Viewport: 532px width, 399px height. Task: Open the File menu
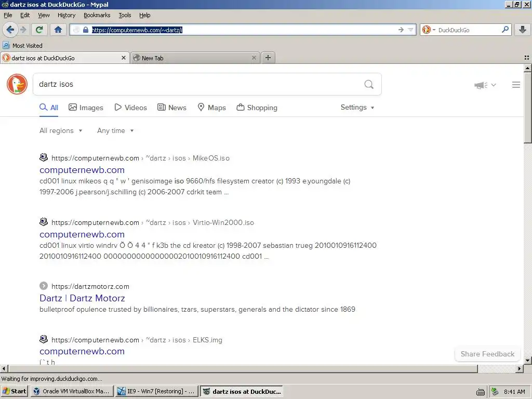tap(8, 15)
